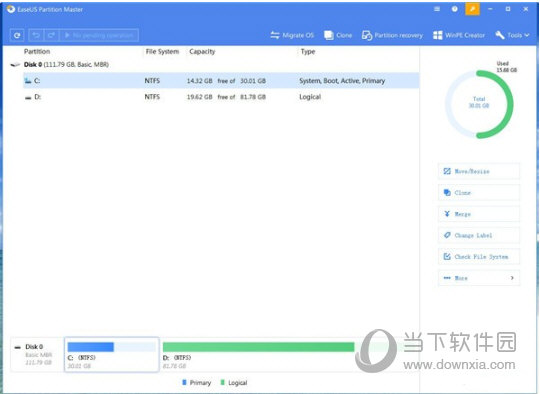This screenshot has width=540, height=394.
Task: Click the help question mark icon
Action: pyautogui.click(x=455, y=9)
